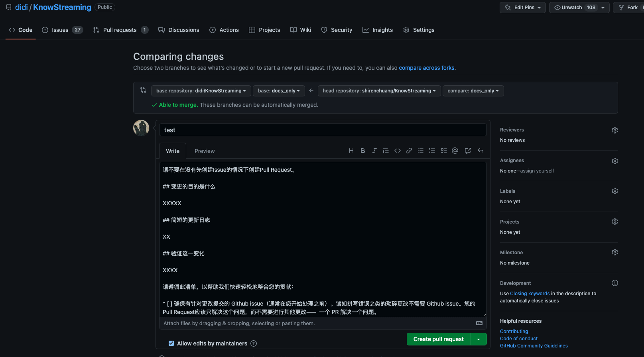Click the Heading formatting icon
644x357 pixels.
click(351, 151)
